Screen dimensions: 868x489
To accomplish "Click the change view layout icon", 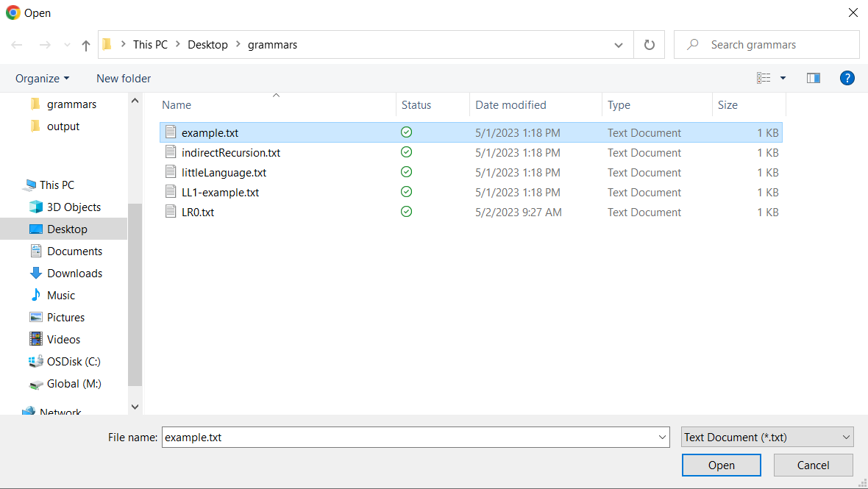I will click(x=764, y=78).
